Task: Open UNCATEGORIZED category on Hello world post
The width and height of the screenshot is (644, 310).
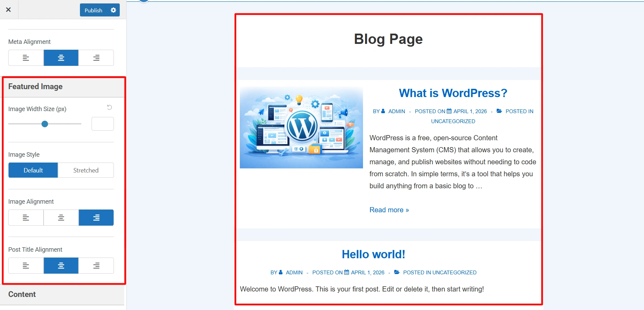Action: click(x=454, y=273)
